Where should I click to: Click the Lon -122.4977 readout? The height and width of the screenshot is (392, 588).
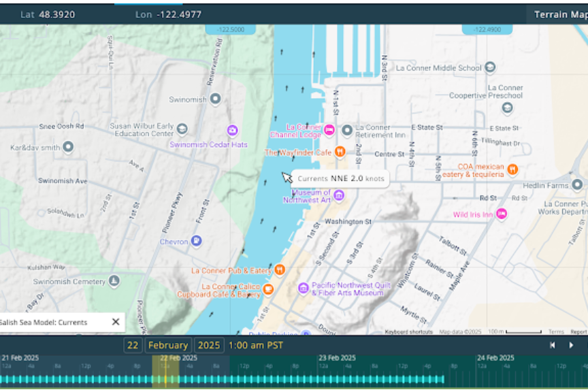click(x=168, y=14)
